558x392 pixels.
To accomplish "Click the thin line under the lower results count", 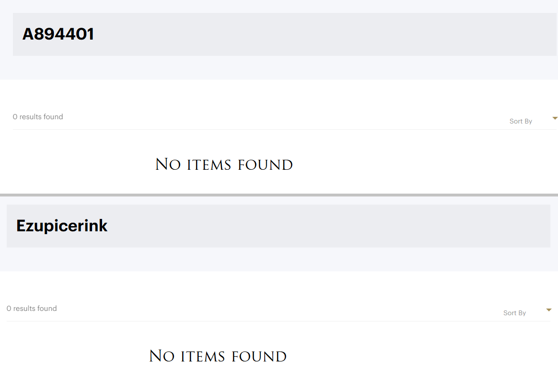I will coord(238,321).
